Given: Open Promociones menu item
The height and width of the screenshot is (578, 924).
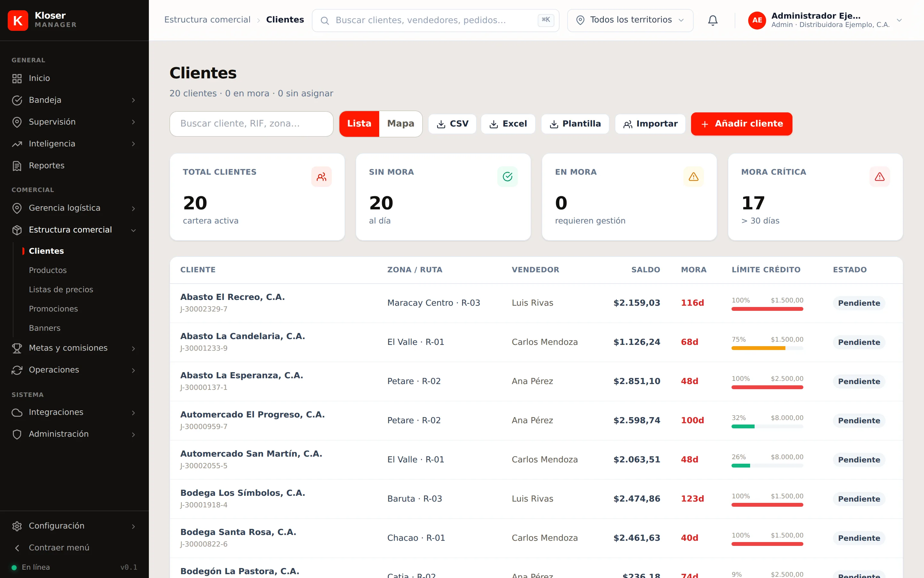Looking at the screenshot, I should (54, 309).
